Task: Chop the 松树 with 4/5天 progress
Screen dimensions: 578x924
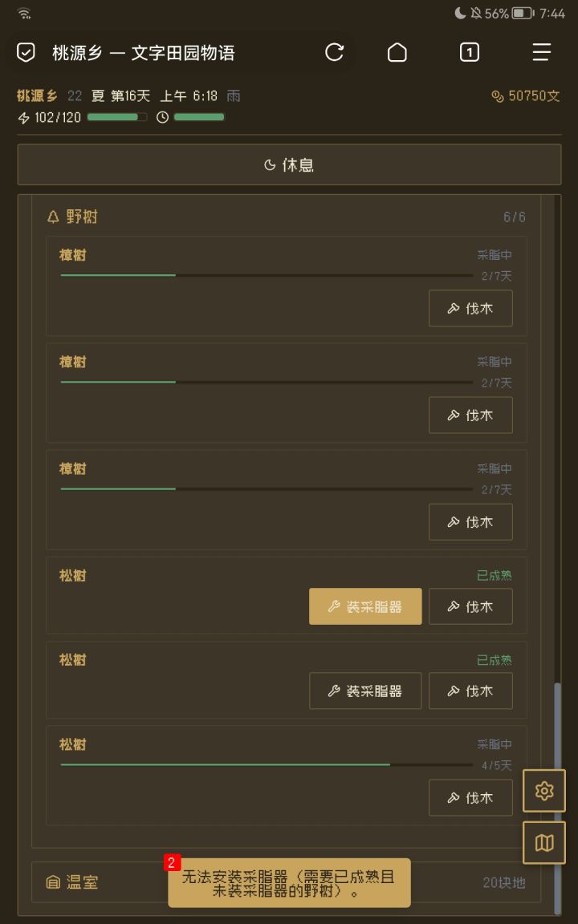Action: click(x=470, y=797)
